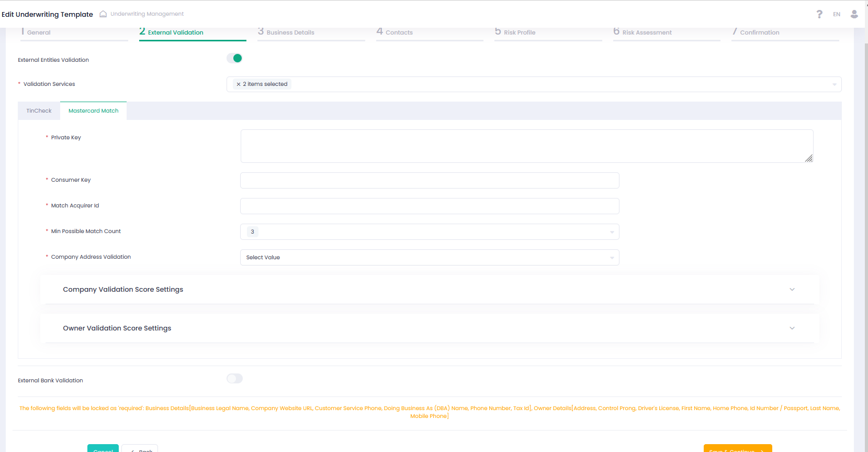Click into the Match Acquirer Id field
The image size is (868, 452).
(430, 206)
